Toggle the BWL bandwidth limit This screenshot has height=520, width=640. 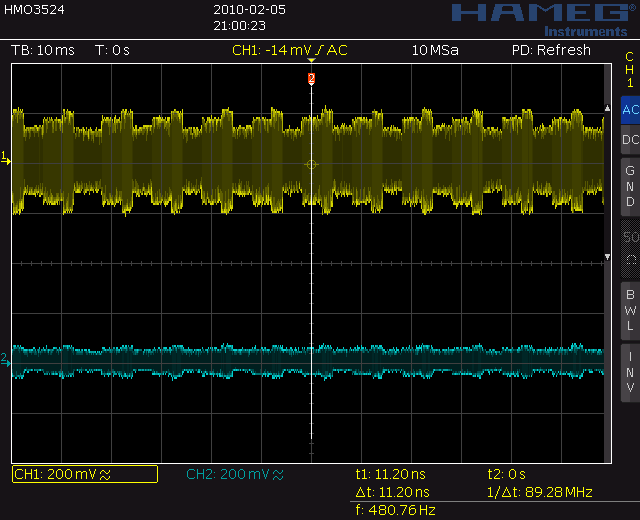coord(630,311)
